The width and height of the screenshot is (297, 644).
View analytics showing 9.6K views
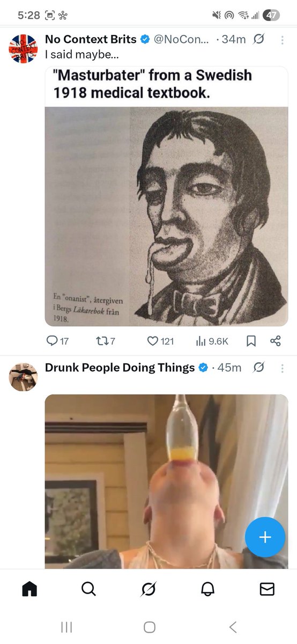coord(211,341)
